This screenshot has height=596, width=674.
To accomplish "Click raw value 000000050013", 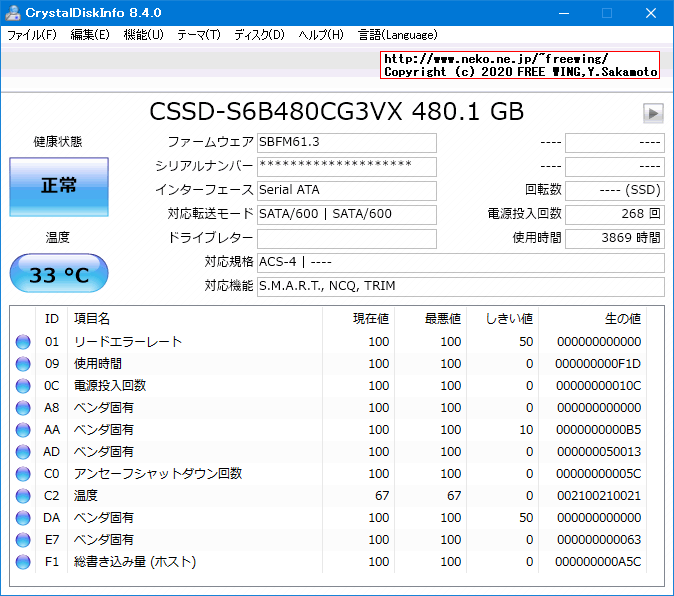I will click(x=599, y=452).
